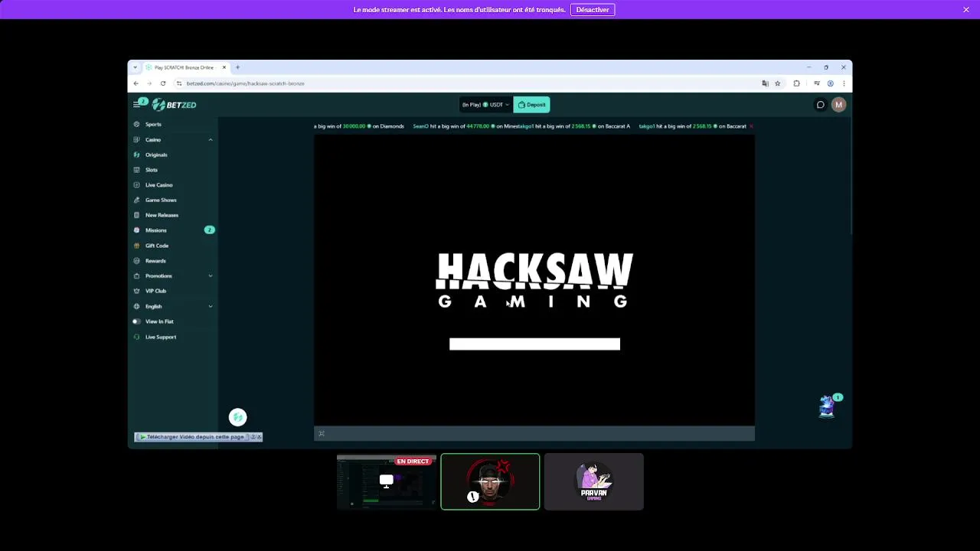This screenshot has height=551, width=980.
Task: Open the M profile avatar
Action: 838,105
